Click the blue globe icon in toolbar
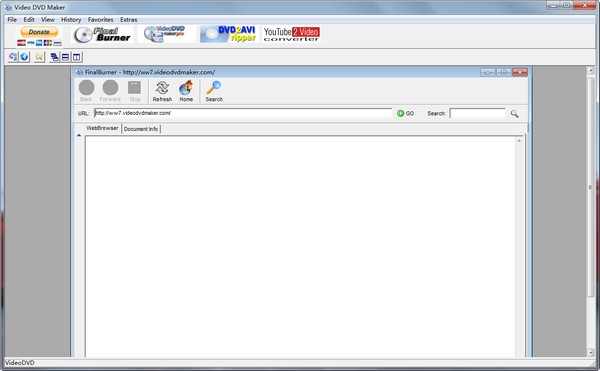The width and height of the screenshot is (600, 371). tap(24, 57)
